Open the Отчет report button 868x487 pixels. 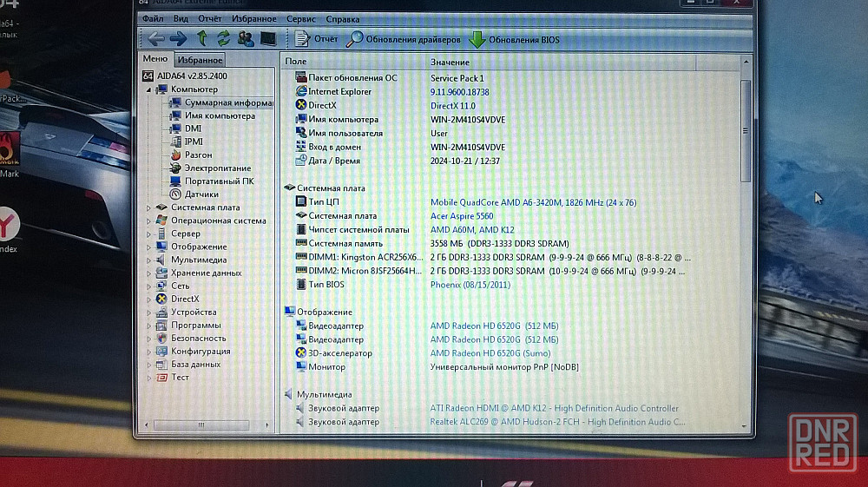coord(316,39)
